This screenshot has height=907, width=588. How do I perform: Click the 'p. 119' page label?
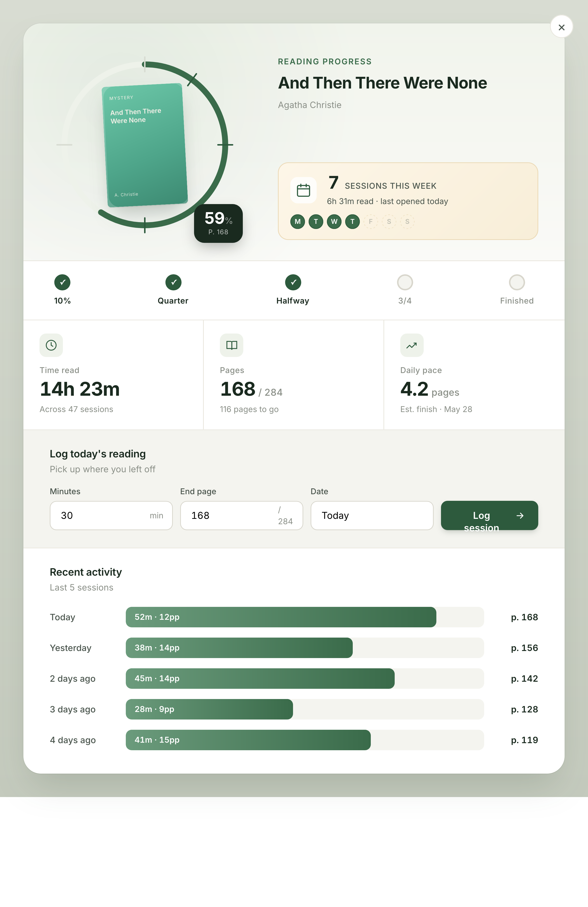pos(524,740)
